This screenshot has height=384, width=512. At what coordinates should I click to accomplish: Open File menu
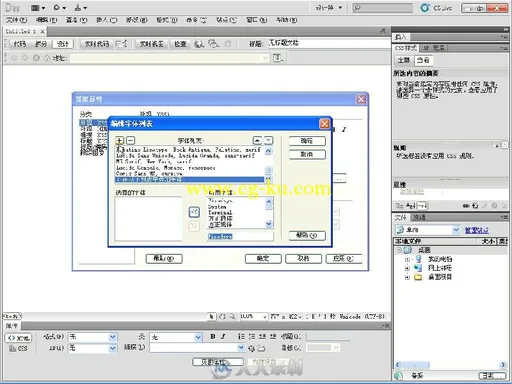pyautogui.click(x=16, y=20)
